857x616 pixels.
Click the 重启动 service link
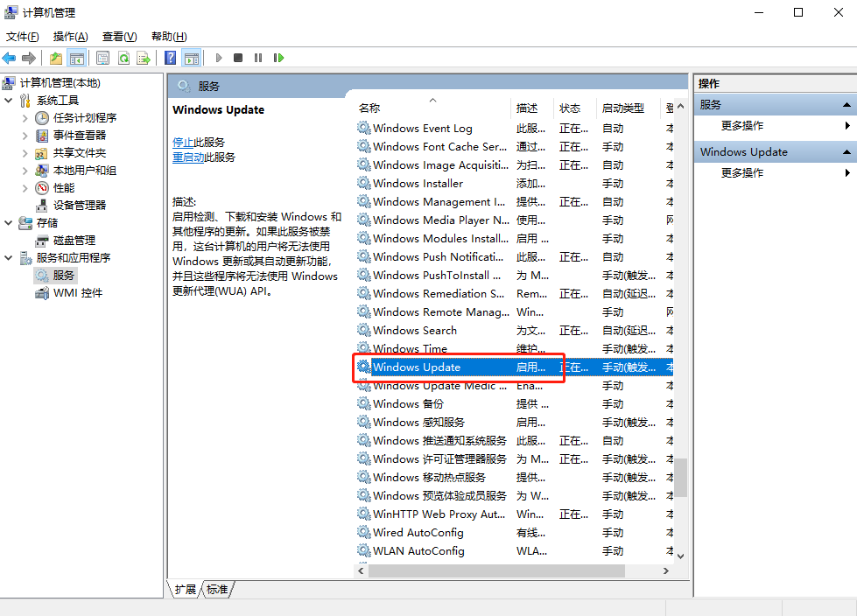pos(188,157)
